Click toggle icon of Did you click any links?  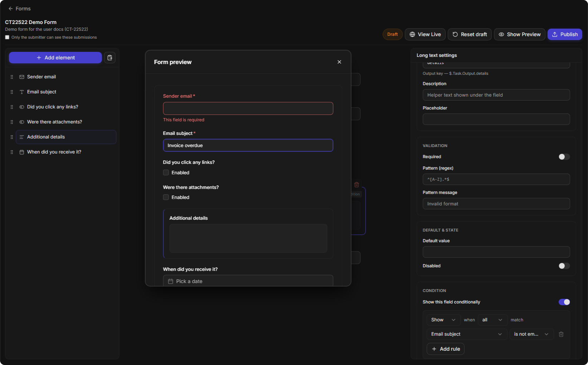(22, 107)
